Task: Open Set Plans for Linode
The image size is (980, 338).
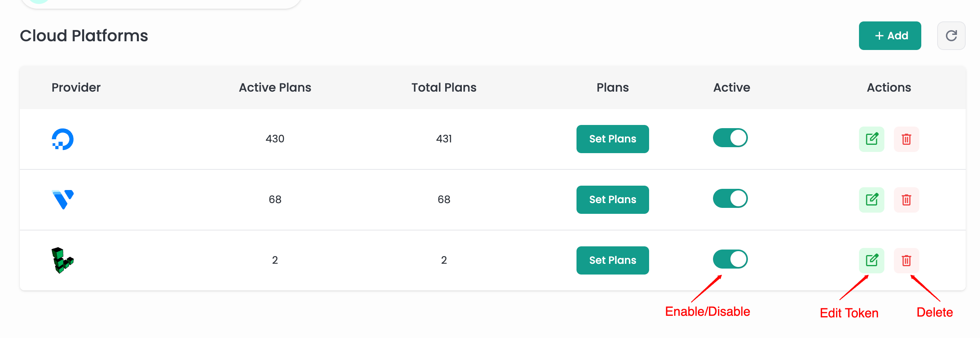Action: pyautogui.click(x=612, y=261)
